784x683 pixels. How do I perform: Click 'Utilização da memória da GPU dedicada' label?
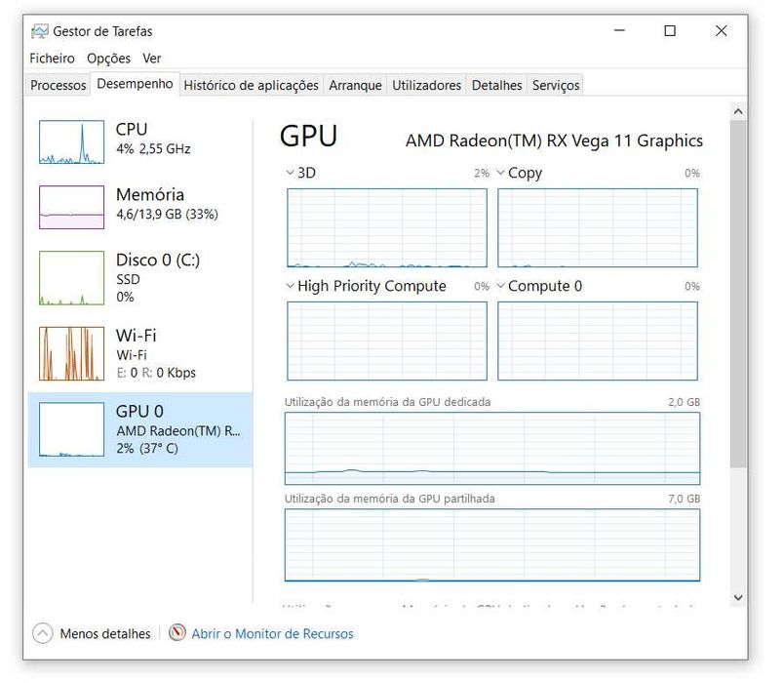pos(387,402)
